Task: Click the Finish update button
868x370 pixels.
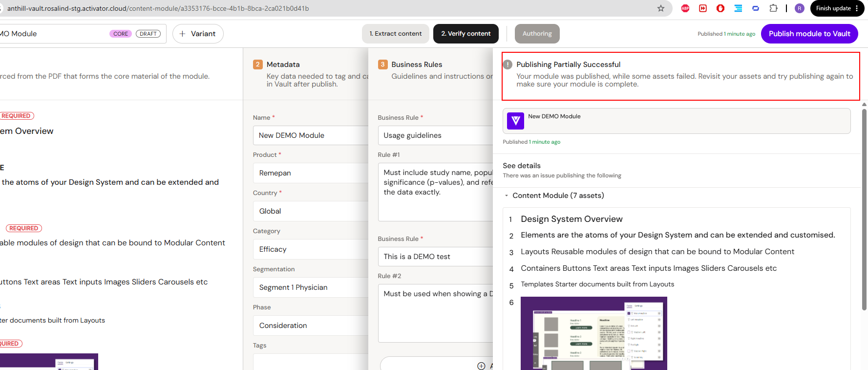Action: (838, 8)
